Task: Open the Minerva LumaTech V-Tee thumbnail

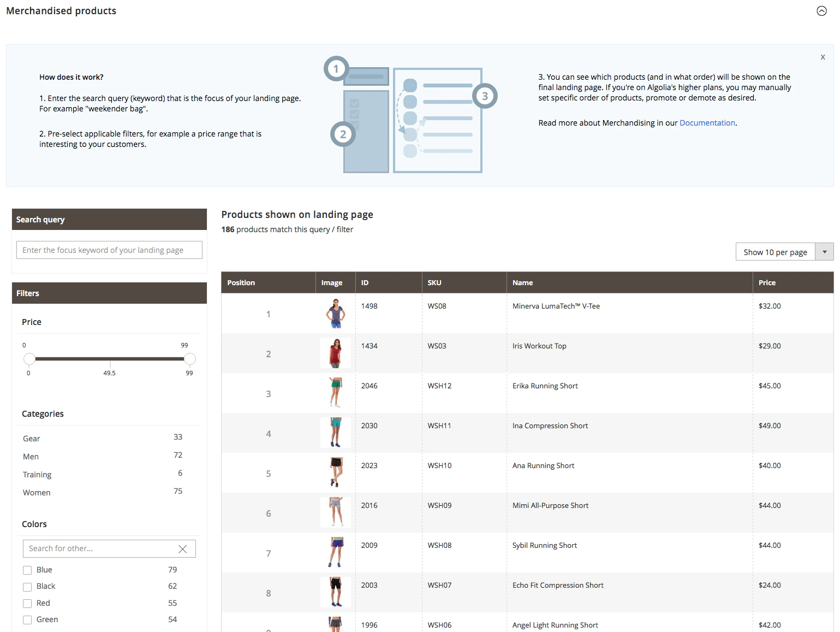Action: (x=335, y=314)
